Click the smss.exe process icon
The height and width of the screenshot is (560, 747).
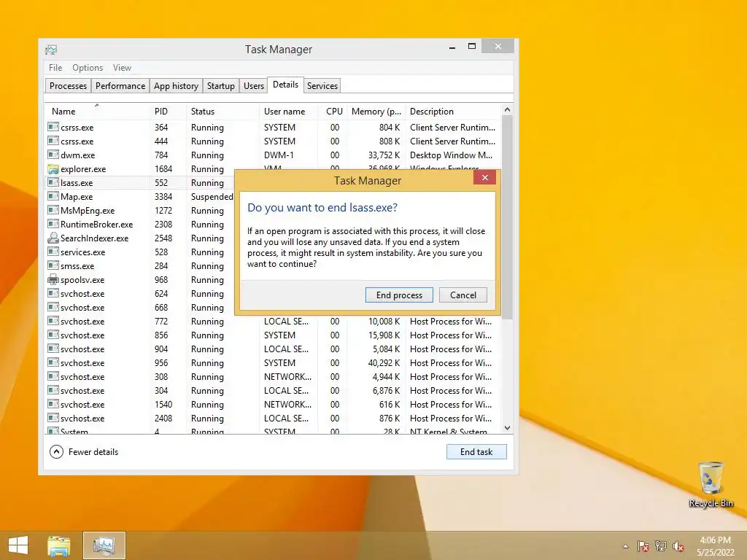[53, 265]
